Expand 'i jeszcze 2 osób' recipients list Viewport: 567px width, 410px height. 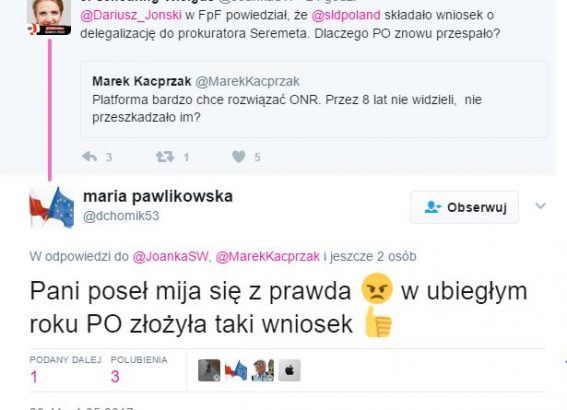370,256
